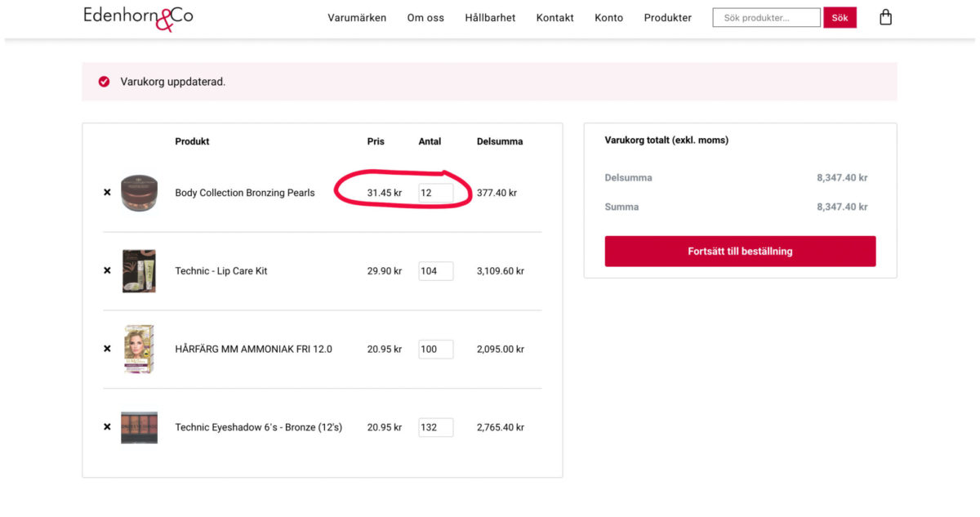Click the Edenhorn & Co logo
Image resolution: width=980 pixels, height=517 pixels.
point(138,17)
